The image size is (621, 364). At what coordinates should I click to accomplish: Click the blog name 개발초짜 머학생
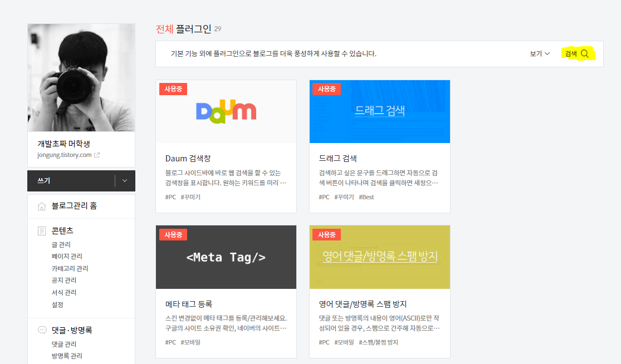coord(63,144)
